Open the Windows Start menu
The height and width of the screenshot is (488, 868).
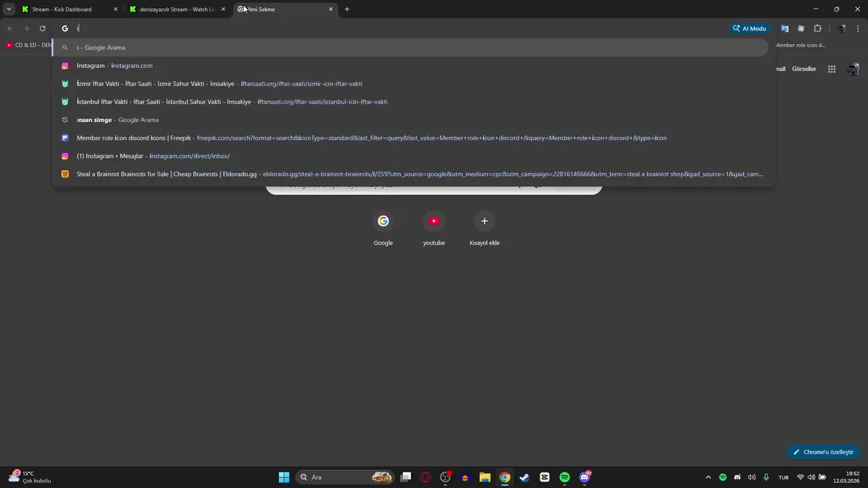(x=284, y=477)
